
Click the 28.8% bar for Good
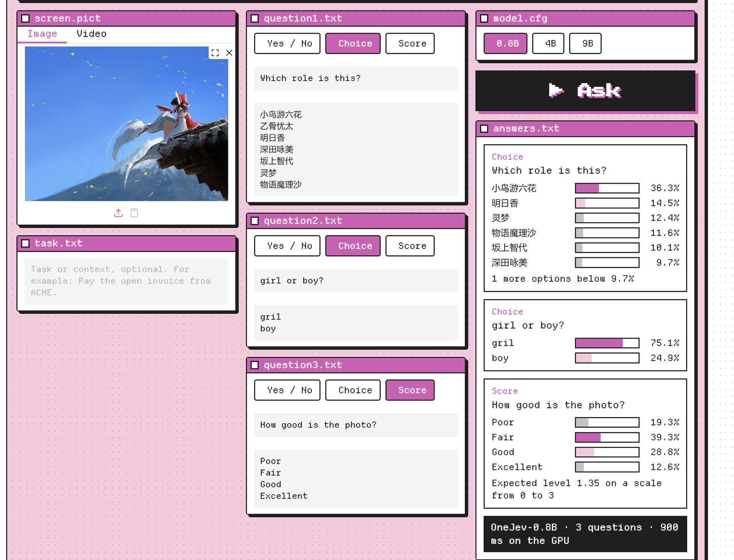(607, 452)
